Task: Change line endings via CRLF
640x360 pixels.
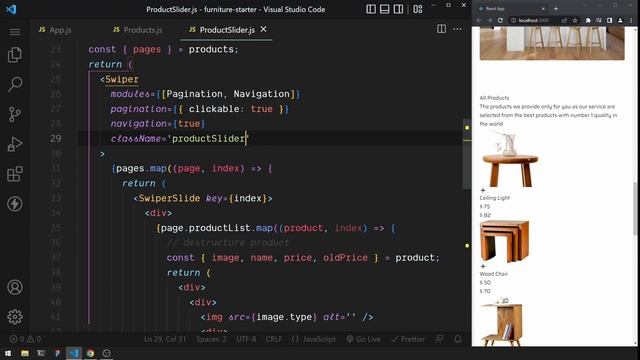Action: point(273,339)
